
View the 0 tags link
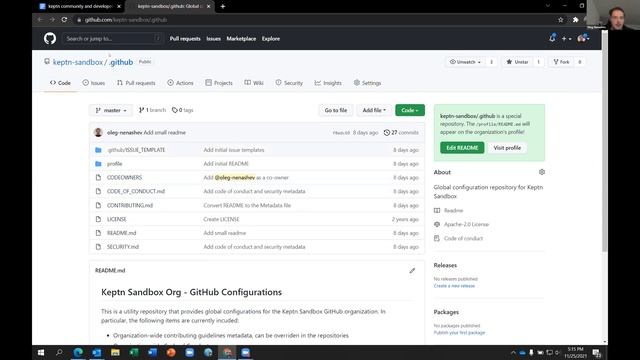(182, 110)
